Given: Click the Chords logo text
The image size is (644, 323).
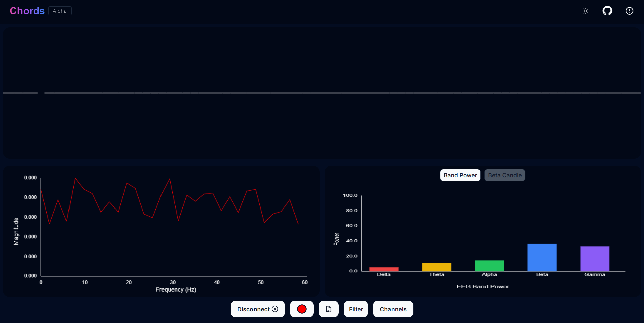Looking at the screenshot, I should click(27, 11).
